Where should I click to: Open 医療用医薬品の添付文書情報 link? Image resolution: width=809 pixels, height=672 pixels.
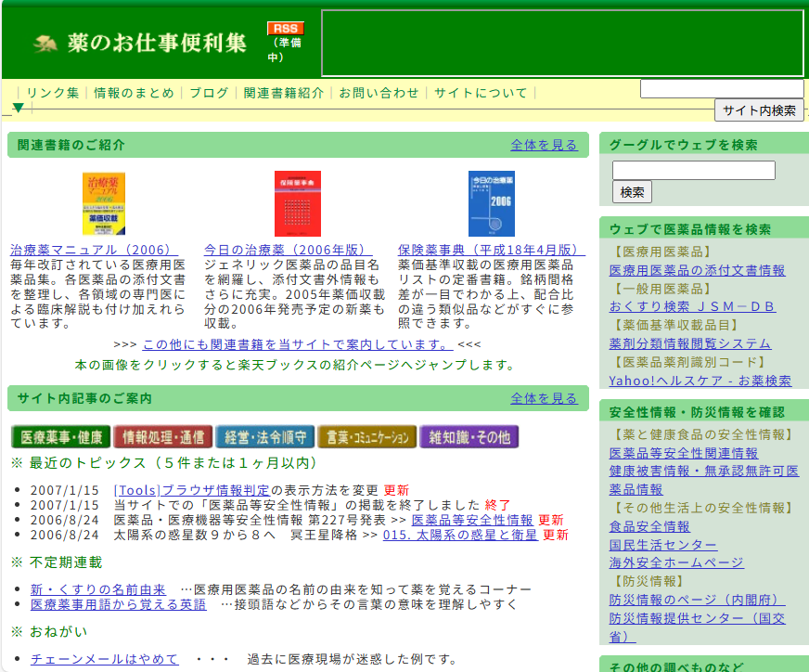[x=697, y=270]
